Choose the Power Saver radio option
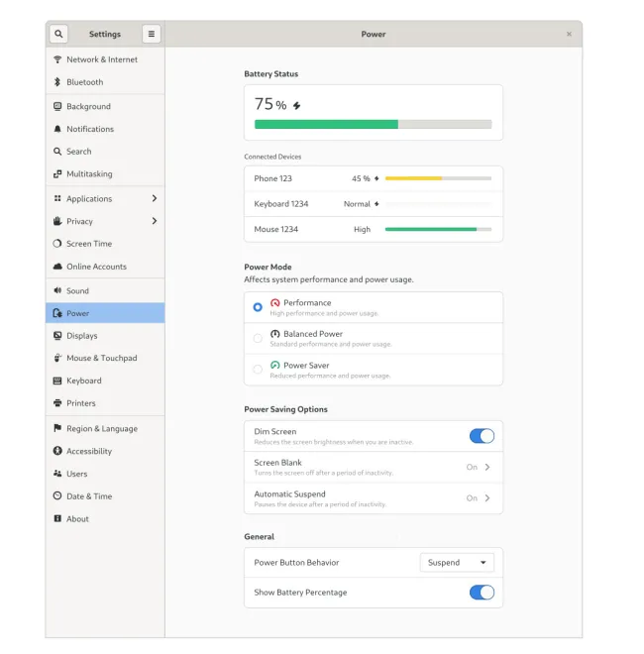644x654 pixels. pyautogui.click(x=258, y=370)
